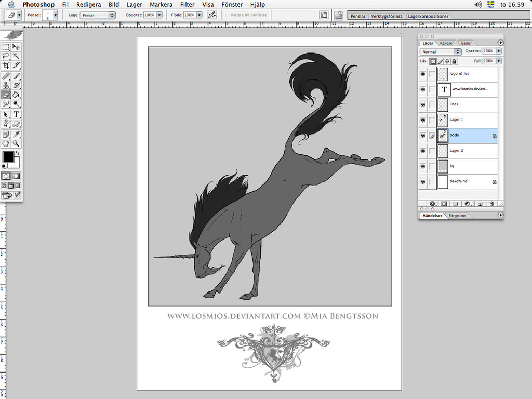532x399 pixels.
Task: Add layer mask icon
Action: coord(444,204)
